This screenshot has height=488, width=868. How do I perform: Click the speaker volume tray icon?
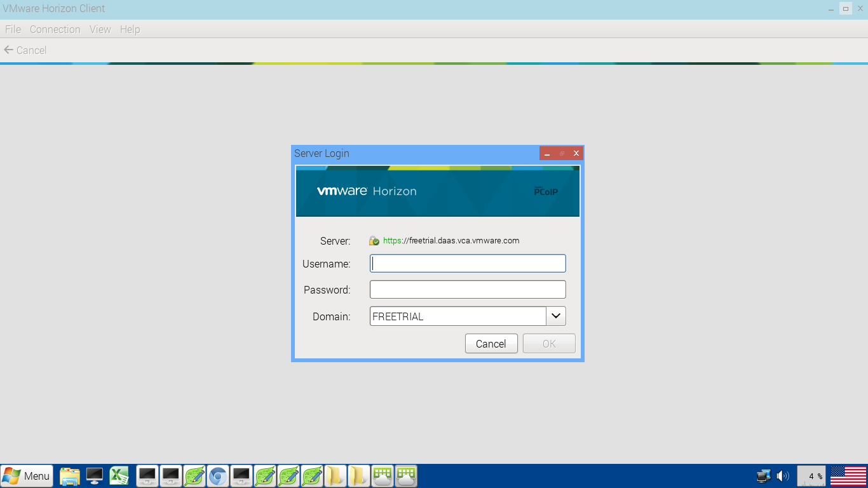tap(783, 476)
